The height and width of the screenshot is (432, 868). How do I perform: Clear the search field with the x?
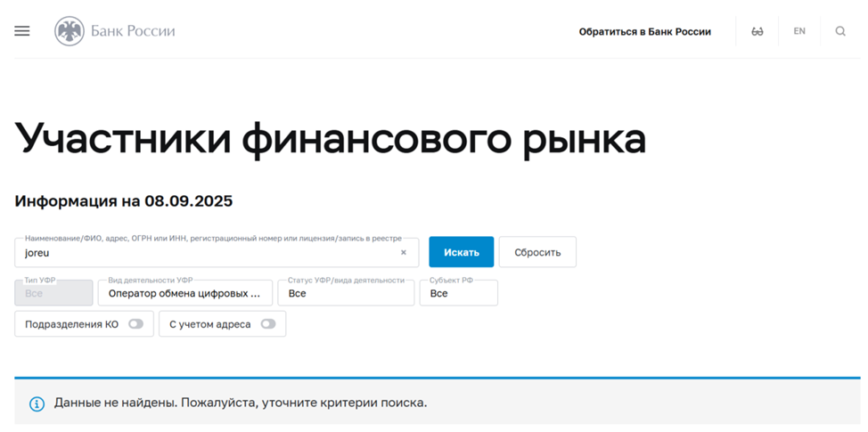[404, 252]
